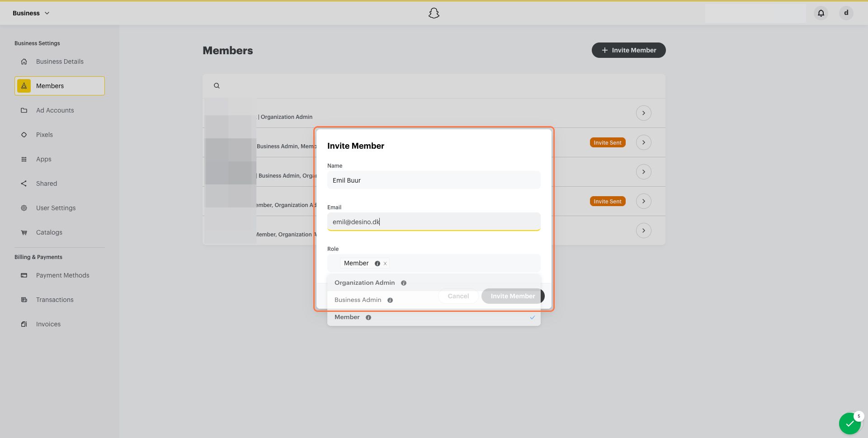Image resolution: width=868 pixels, height=438 pixels.
Task: Open the last member row chevron
Action: click(643, 231)
